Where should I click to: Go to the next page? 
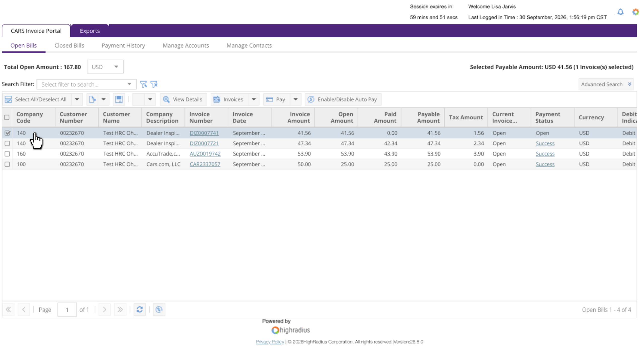click(x=104, y=309)
